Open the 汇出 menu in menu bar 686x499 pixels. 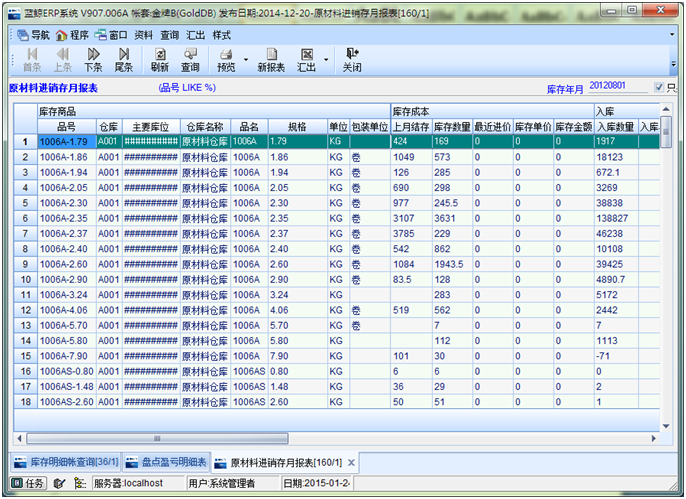point(196,35)
